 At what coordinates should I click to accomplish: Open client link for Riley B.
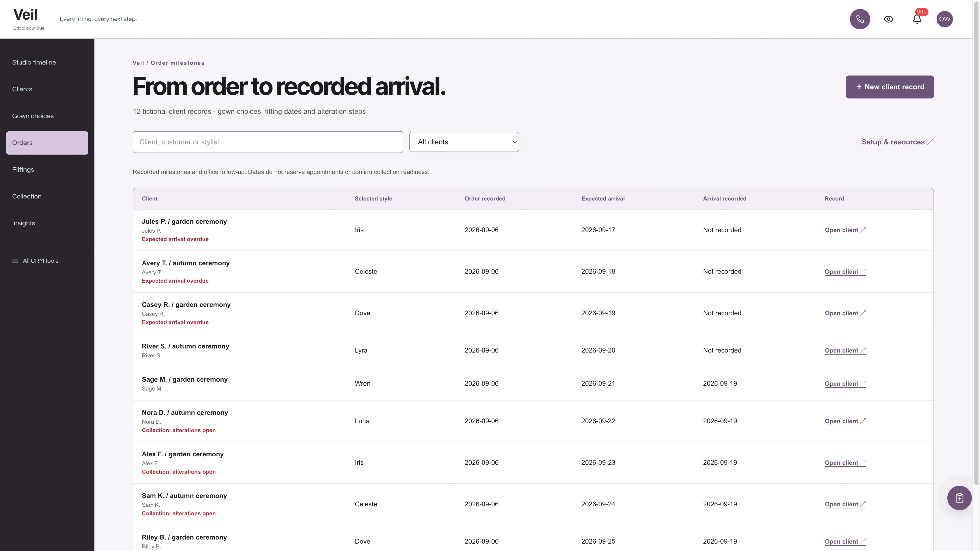point(845,542)
